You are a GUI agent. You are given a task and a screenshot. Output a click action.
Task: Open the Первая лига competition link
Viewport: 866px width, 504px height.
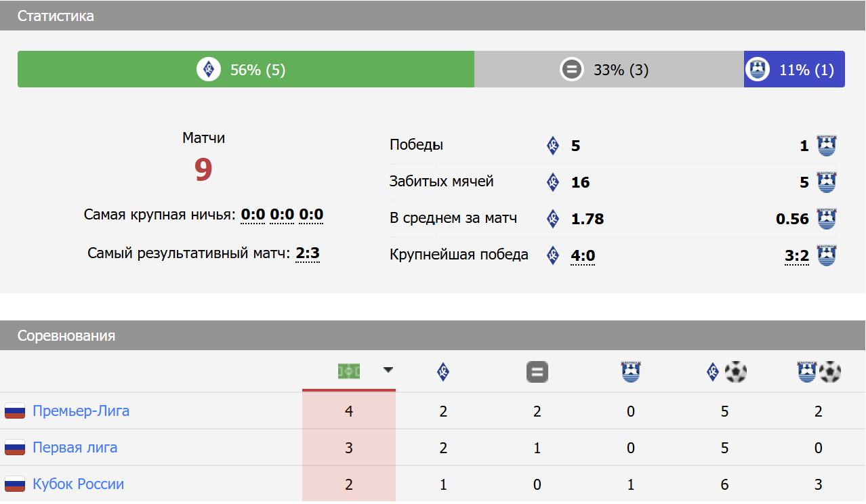point(75,447)
